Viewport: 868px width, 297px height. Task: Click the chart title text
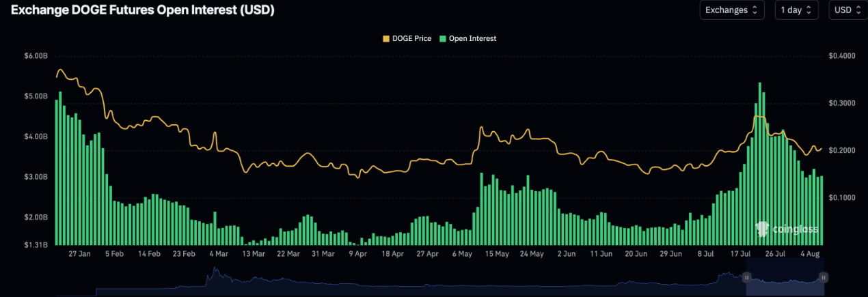(142, 11)
